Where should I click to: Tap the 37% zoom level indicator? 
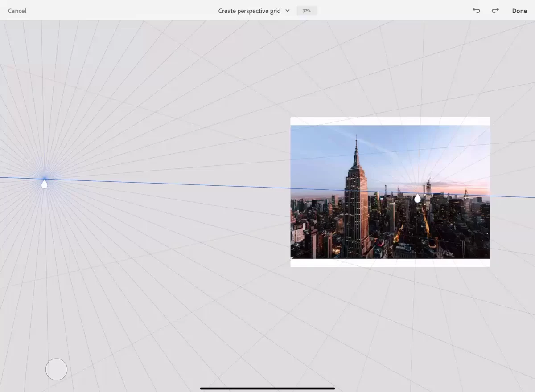[307, 11]
